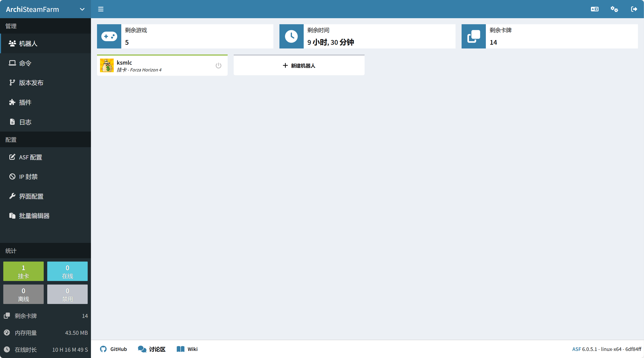The width and height of the screenshot is (644, 358).
Task: Click the Wiki book icon
Action: click(180, 349)
